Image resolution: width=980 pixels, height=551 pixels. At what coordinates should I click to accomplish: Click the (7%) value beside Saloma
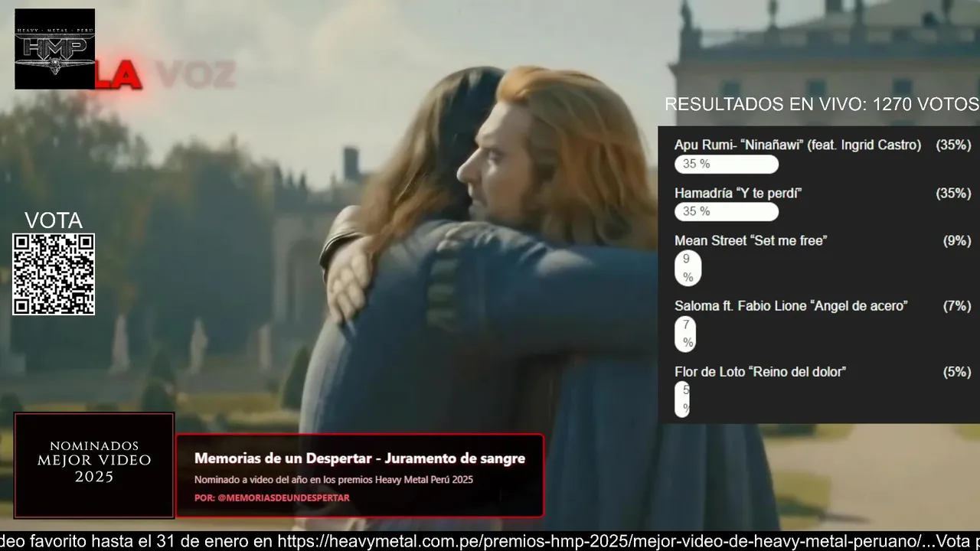click(x=957, y=305)
